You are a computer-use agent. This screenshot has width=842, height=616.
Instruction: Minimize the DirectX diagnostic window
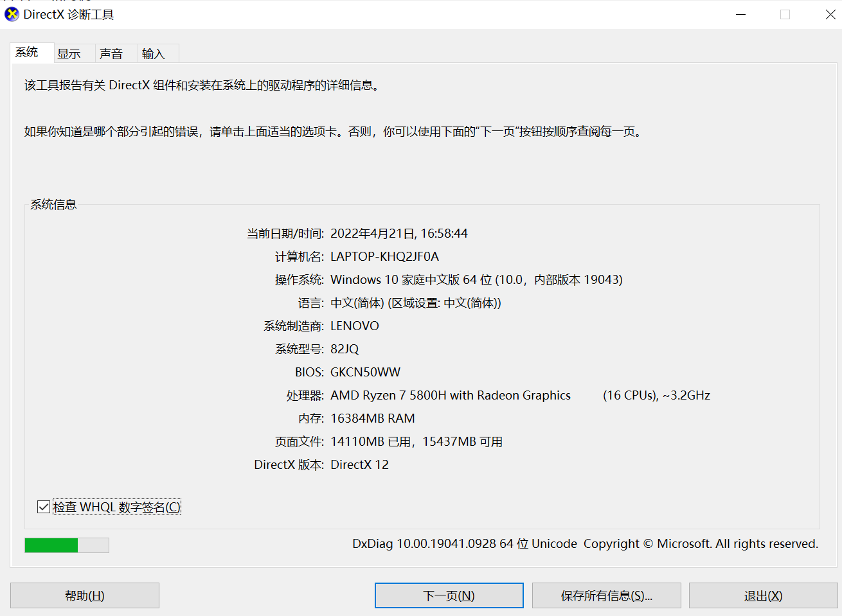(740, 14)
